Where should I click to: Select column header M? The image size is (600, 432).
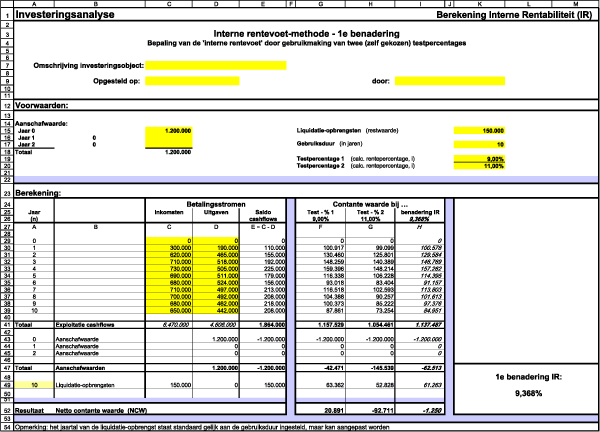[x=576, y=4]
